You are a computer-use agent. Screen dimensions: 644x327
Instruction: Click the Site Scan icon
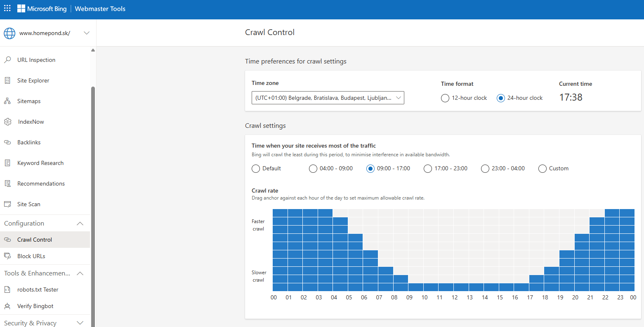coord(7,204)
